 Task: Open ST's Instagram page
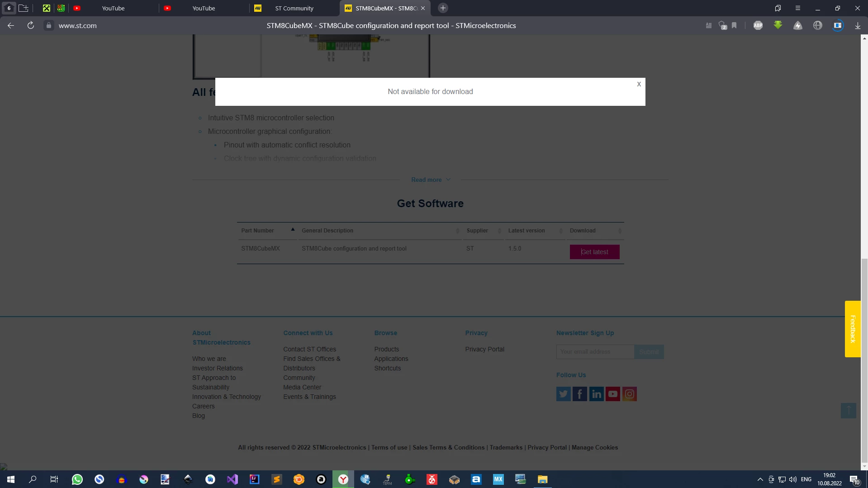(x=630, y=394)
